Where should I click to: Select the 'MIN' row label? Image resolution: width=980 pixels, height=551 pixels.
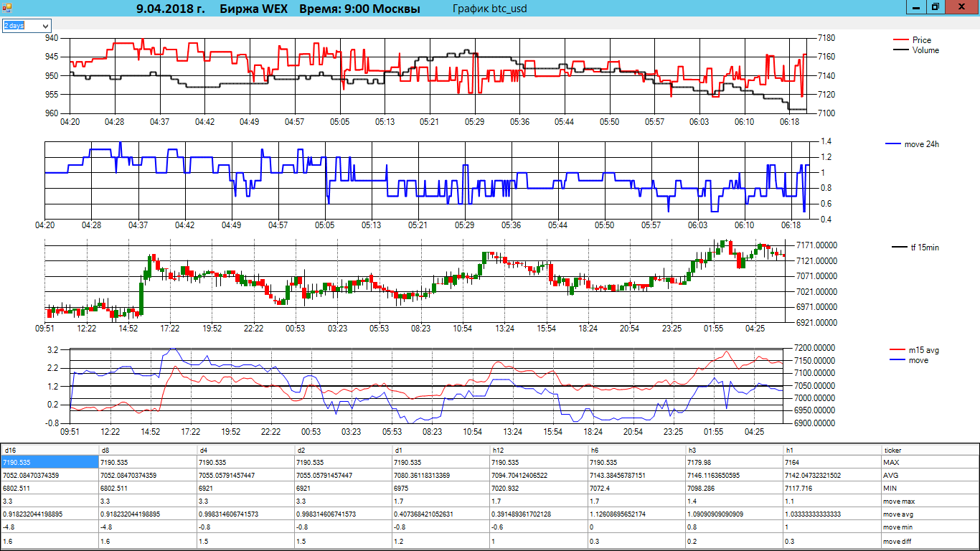[930, 489]
